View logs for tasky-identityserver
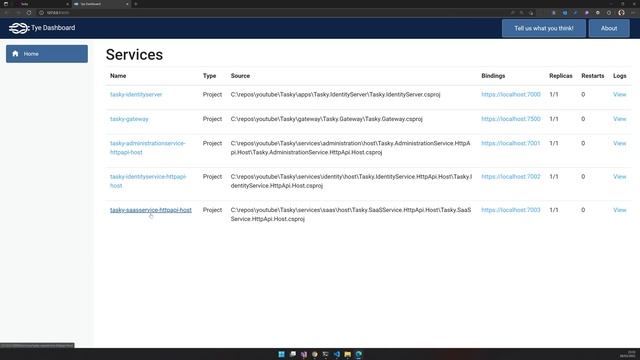 pos(619,94)
